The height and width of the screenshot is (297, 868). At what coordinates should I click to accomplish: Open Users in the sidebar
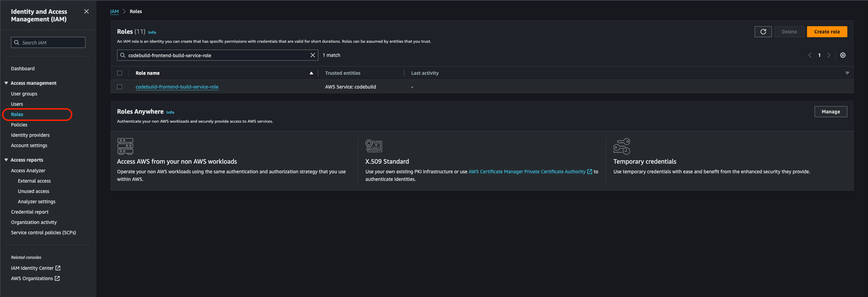click(x=17, y=104)
